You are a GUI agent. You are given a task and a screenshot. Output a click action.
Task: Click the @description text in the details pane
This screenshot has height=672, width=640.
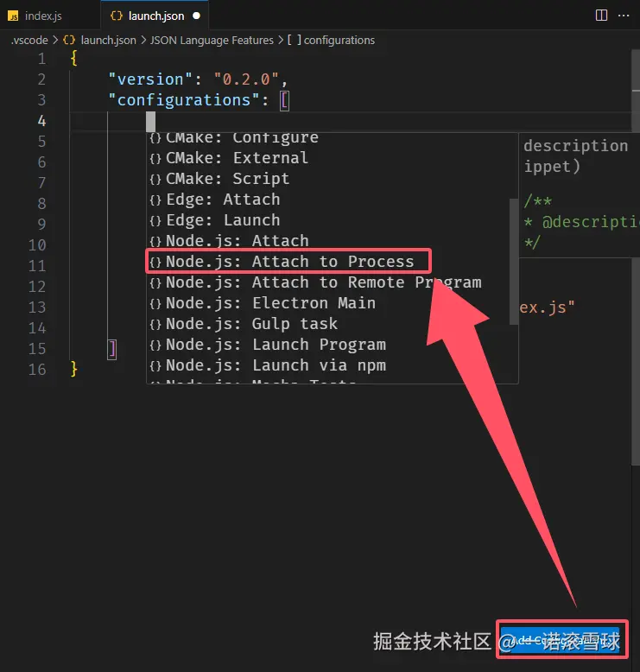tap(590, 222)
